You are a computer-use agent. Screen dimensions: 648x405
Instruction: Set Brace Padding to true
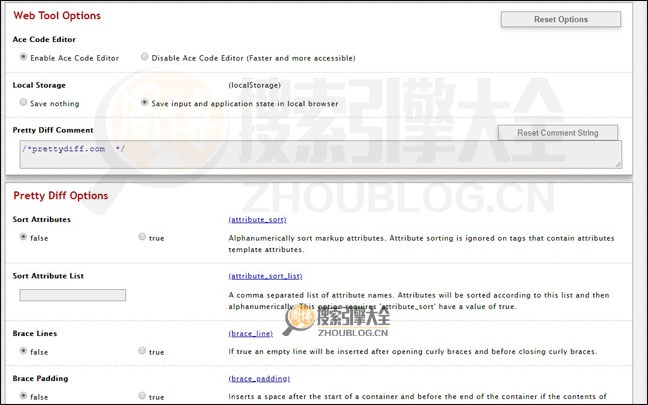[x=142, y=396]
